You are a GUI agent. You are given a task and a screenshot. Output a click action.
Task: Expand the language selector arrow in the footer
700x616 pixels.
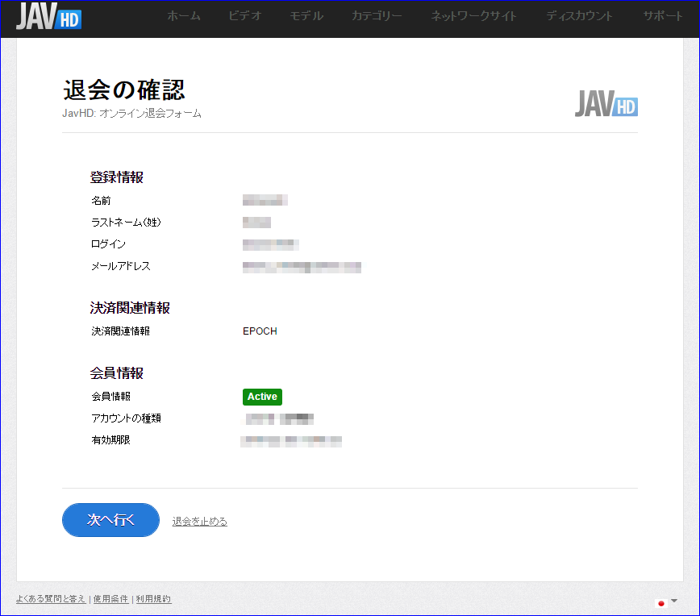click(x=674, y=601)
